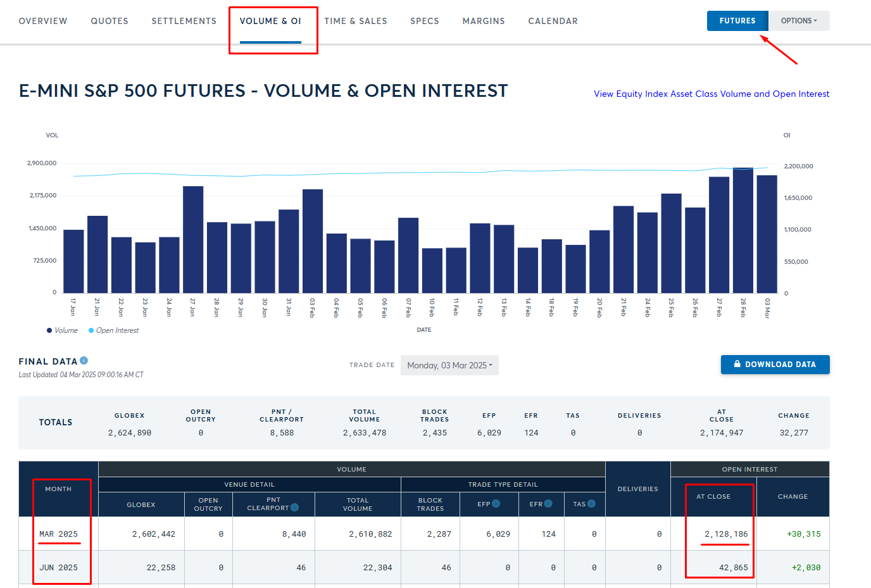The height and width of the screenshot is (588, 871).
Task: Select the Volume & OI tab
Action: coord(270,21)
